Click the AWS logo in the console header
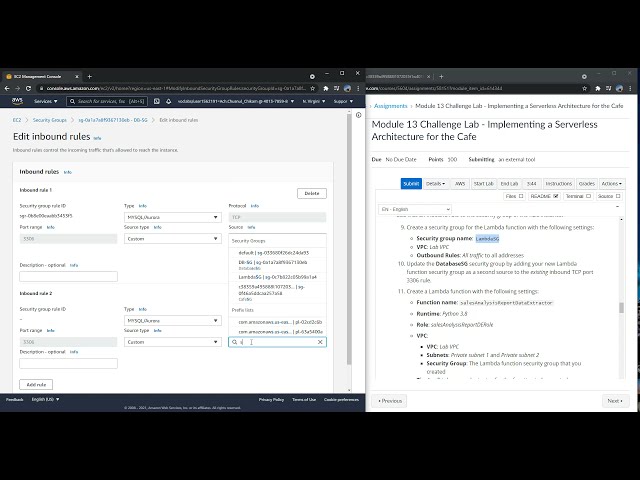The width and height of the screenshot is (640, 480). pos(17,101)
